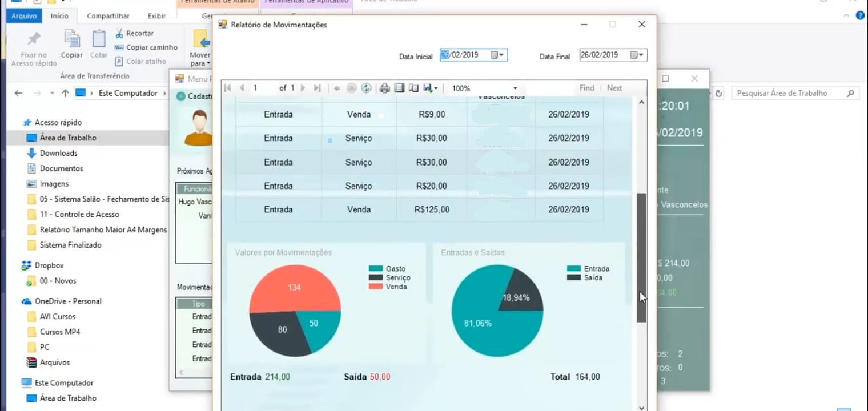The image size is (868, 411).
Task: Click the R$9,00 value cell in the report
Action: 432,114
